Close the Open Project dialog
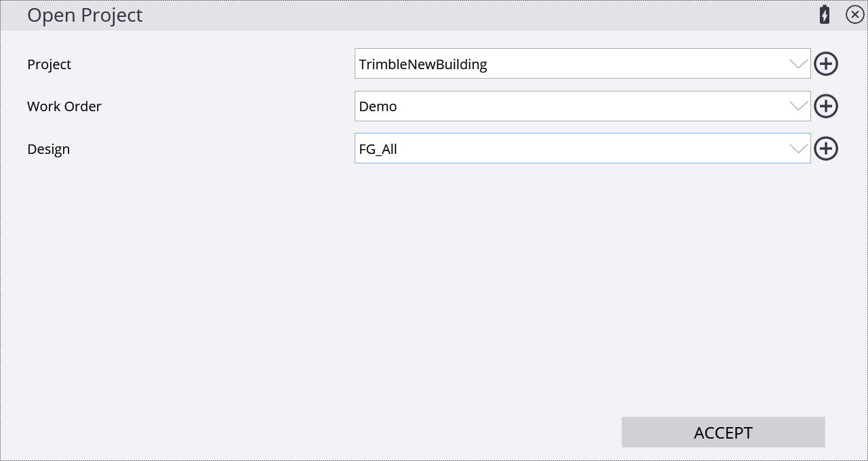Viewport: 868px width, 461px height. (855, 14)
